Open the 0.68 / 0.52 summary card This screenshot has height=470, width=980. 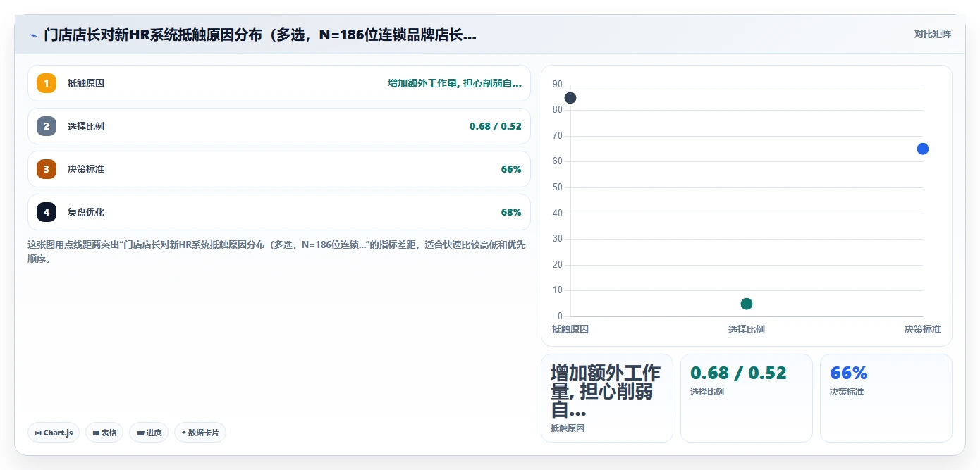coord(747,398)
